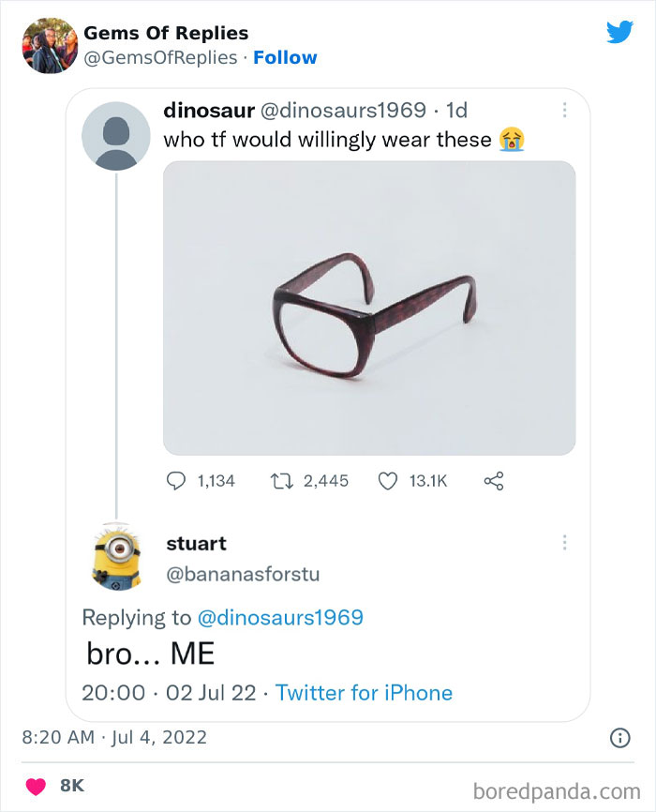Open the three-dot menu on dinosaur's tweet
Viewport: 656px width, 812px height.
click(x=566, y=110)
